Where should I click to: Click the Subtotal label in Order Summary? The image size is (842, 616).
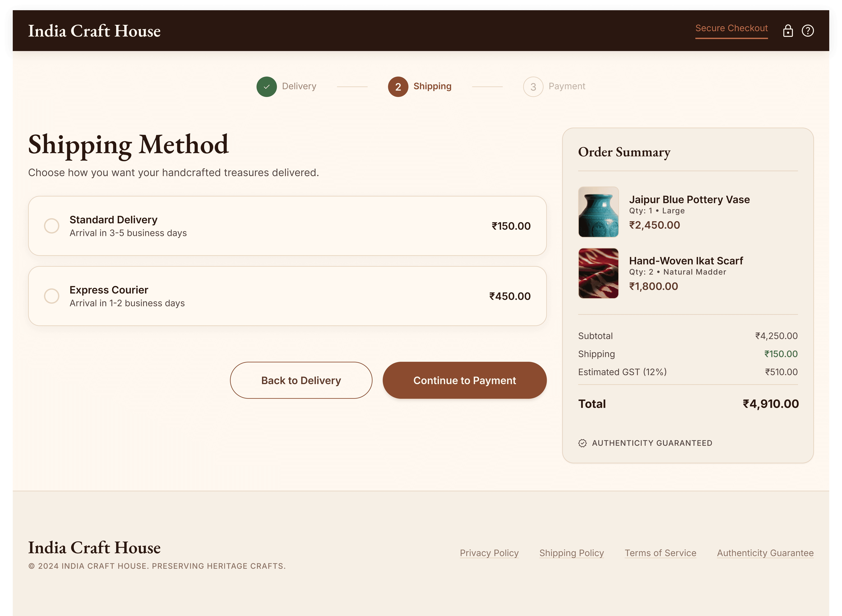(x=595, y=336)
